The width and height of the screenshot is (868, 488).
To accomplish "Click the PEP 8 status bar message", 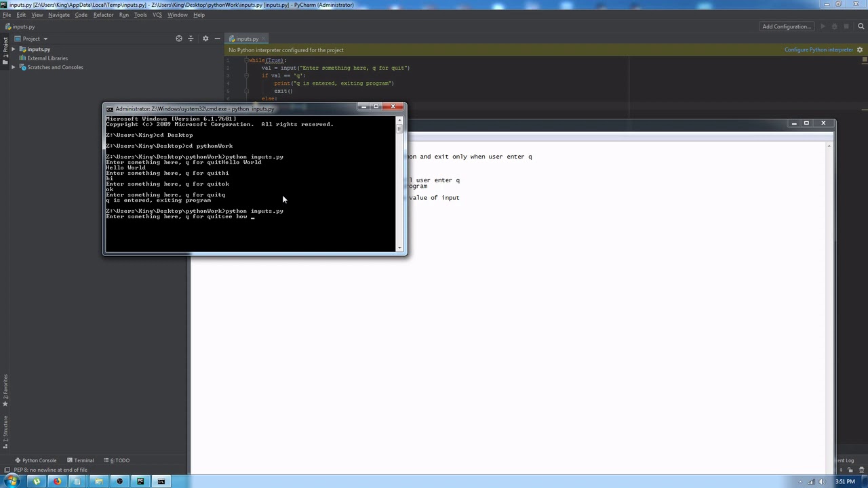I will pos(50,470).
